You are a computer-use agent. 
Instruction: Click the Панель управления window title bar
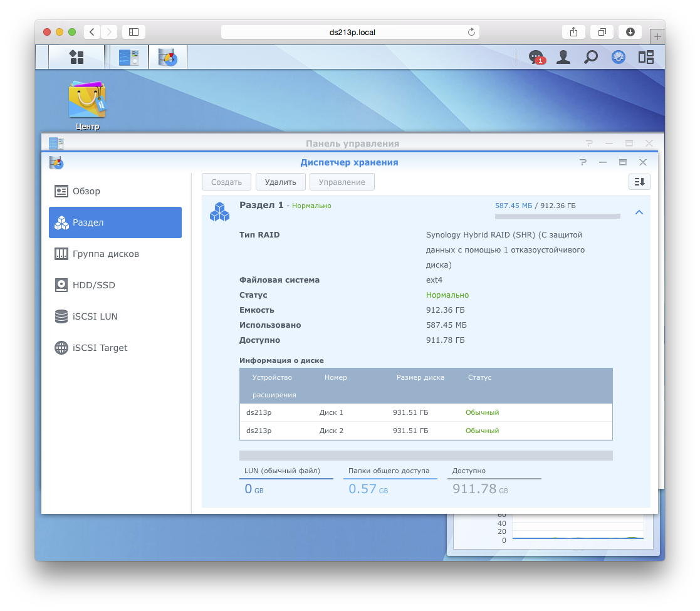pos(352,144)
